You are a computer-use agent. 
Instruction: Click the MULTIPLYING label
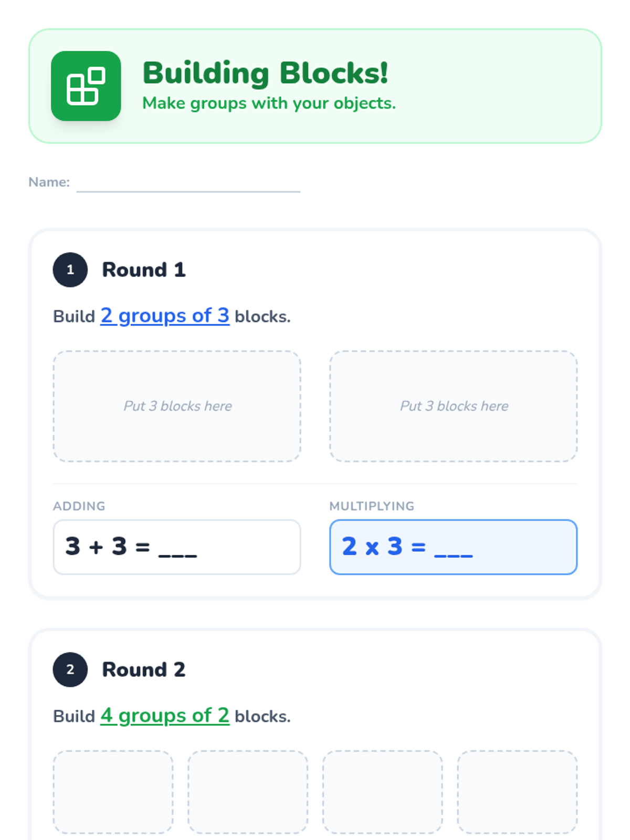point(372,506)
